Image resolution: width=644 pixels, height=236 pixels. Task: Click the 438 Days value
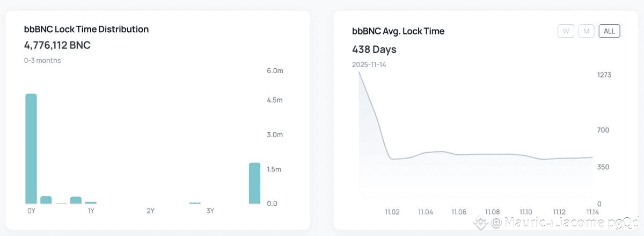(374, 49)
